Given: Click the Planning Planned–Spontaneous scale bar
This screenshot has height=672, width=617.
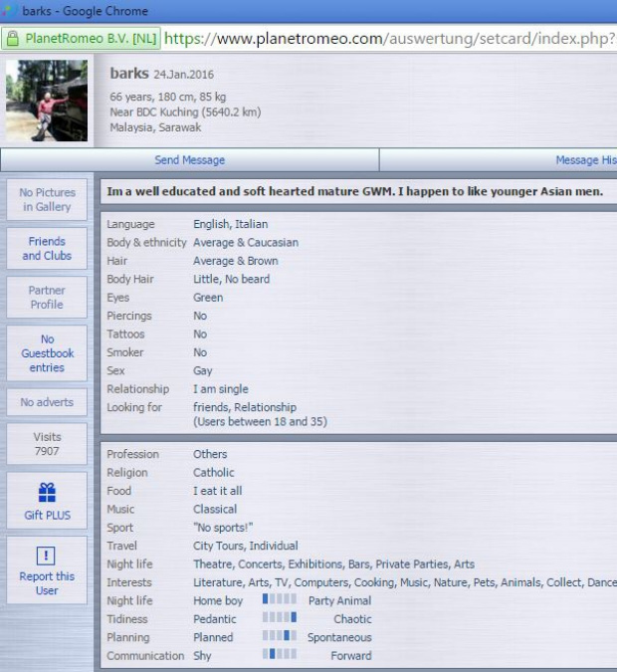Looking at the screenshot, I should pyautogui.click(x=280, y=636).
